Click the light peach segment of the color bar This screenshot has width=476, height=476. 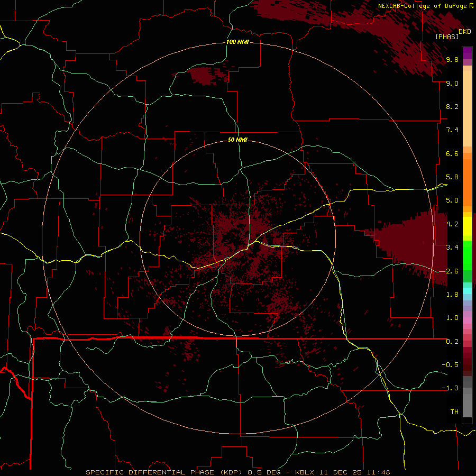coord(467,109)
